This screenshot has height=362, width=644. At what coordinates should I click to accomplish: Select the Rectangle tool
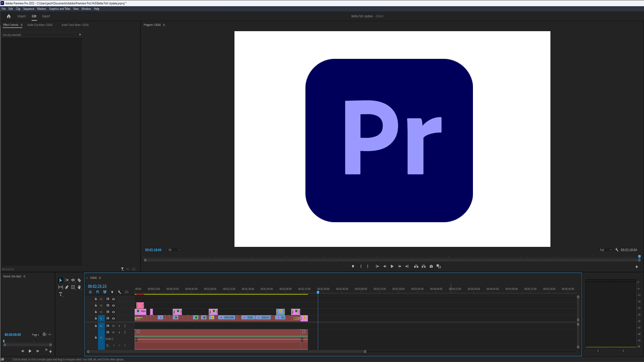pyautogui.click(x=73, y=287)
